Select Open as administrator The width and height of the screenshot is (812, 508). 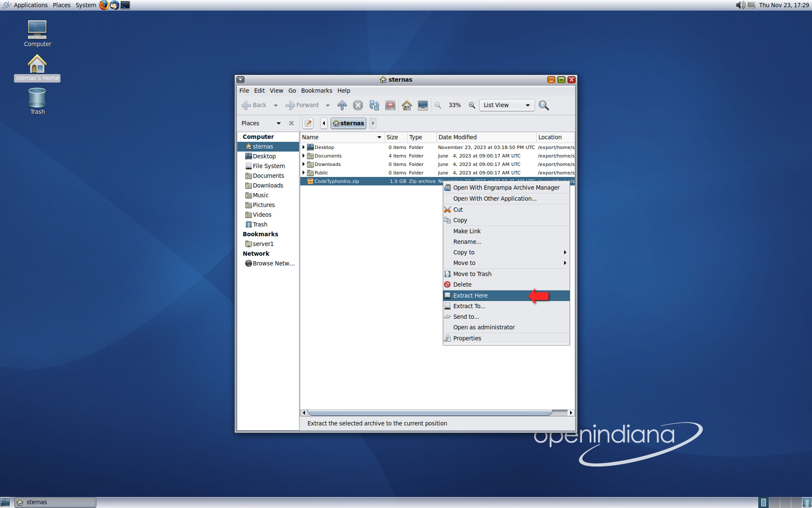pyautogui.click(x=506, y=327)
